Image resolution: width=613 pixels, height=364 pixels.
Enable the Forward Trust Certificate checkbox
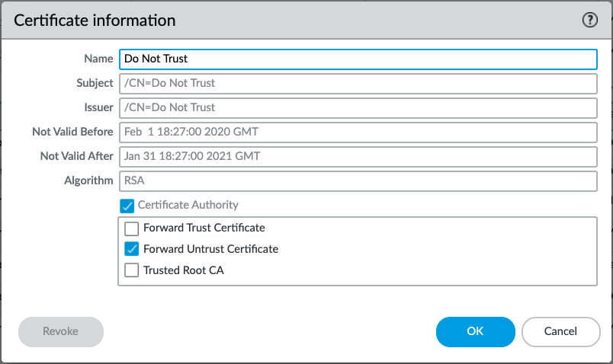pyautogui.click(x=132, y=228)
